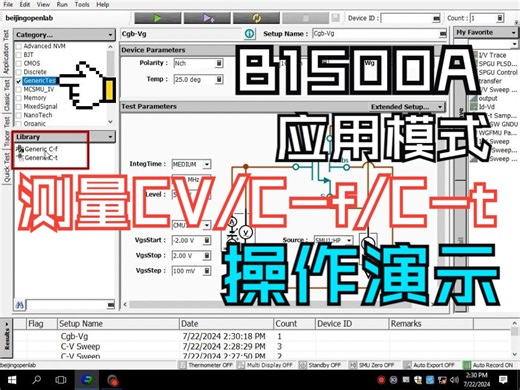This screenshot has height=390, width=520.
Task: Click the Library search input field
Action: click(66, 305)
